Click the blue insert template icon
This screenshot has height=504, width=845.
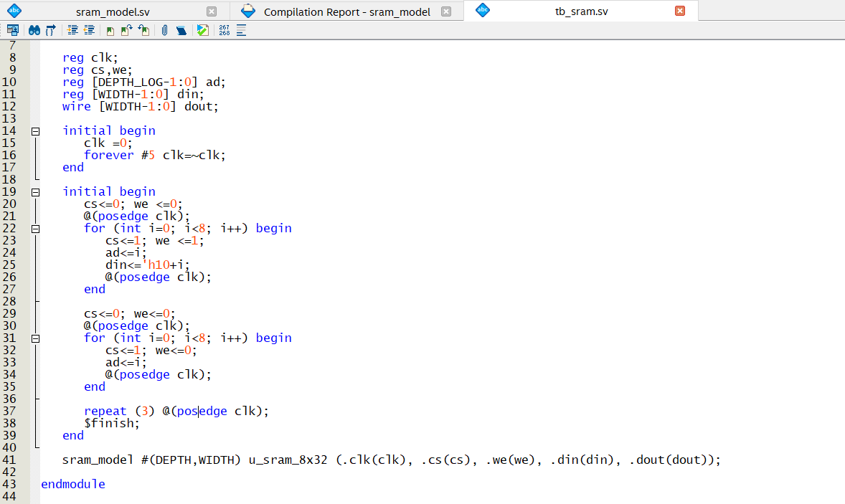click(x=181, y=31)
